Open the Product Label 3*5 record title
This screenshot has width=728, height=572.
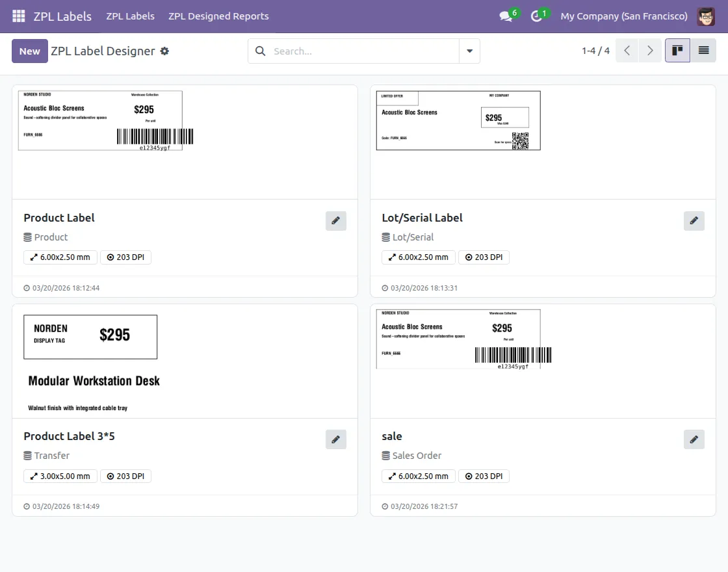click(x=69, y=436)
